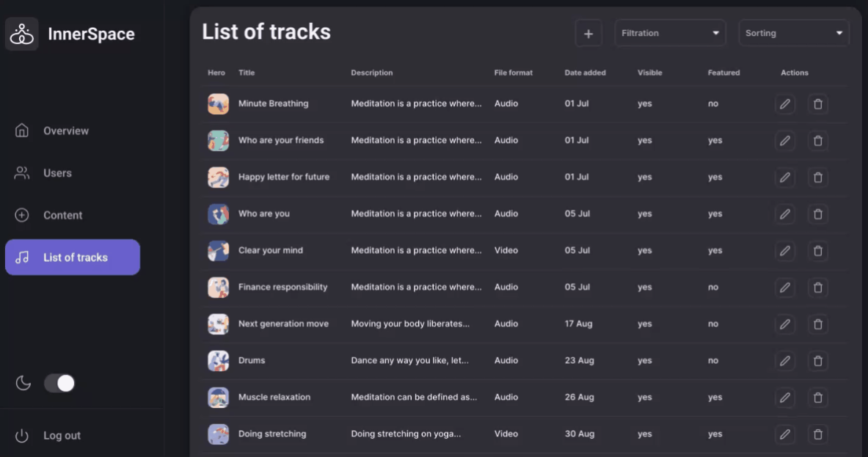This screenshot has height=457, width=868.
Task: Edit the Muscle relaxation track
Action: coord(784,398)
